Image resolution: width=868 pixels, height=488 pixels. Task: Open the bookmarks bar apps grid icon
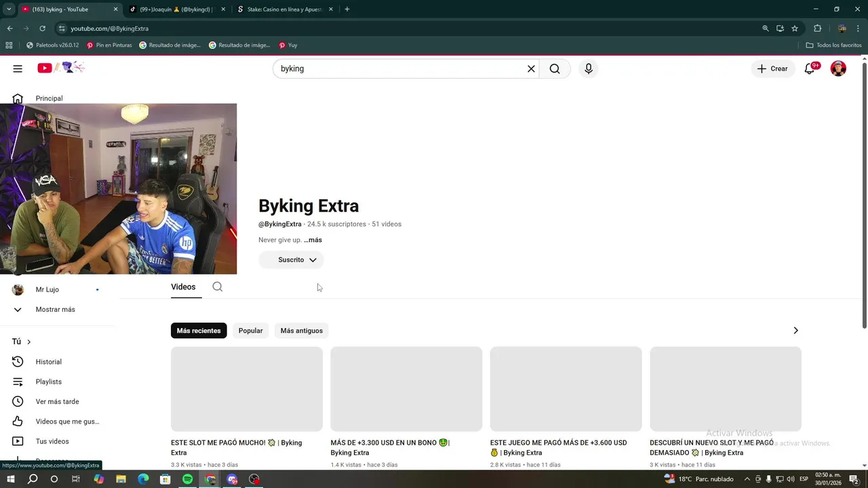[9, 45]
